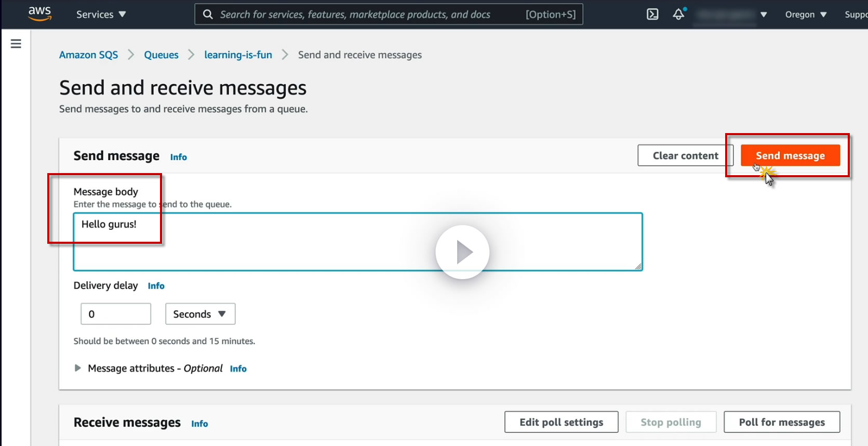Open the notifications bell icon
The width and height of the screenshot is (868, 446).
[x=678, y=14]
